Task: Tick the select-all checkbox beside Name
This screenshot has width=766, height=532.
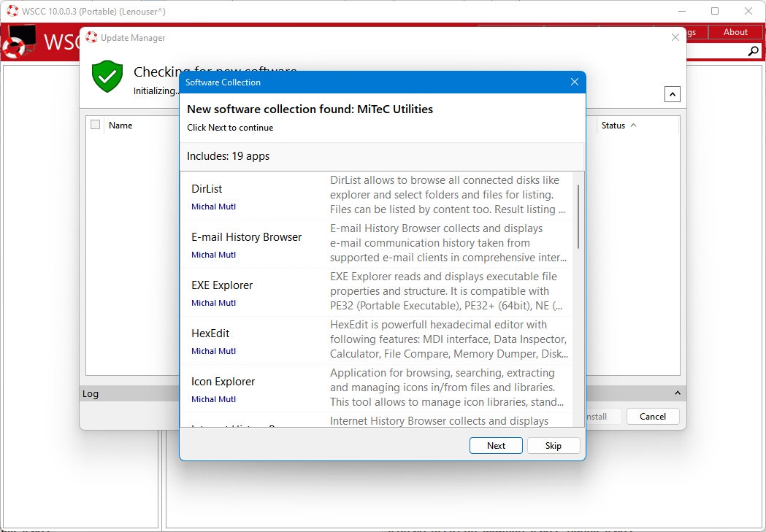Action: click(95, 125)
